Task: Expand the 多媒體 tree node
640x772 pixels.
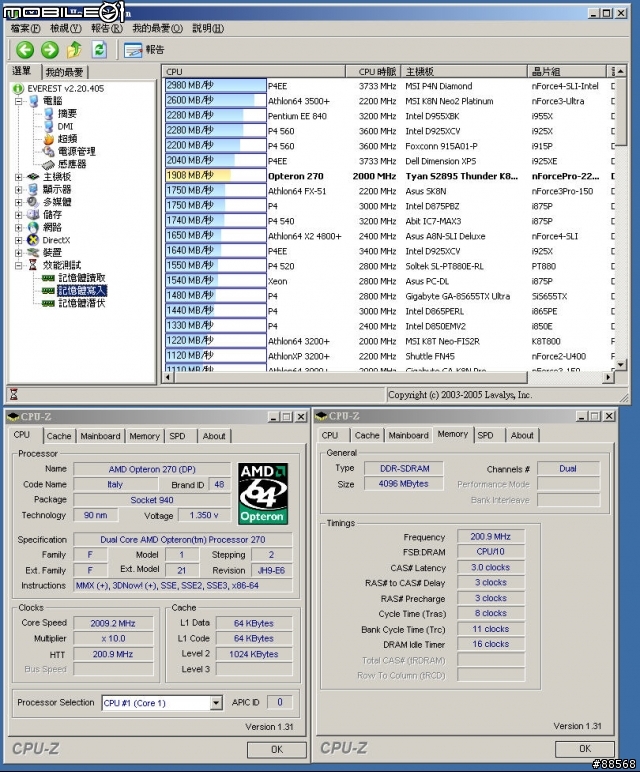Action: pos(18,202)
